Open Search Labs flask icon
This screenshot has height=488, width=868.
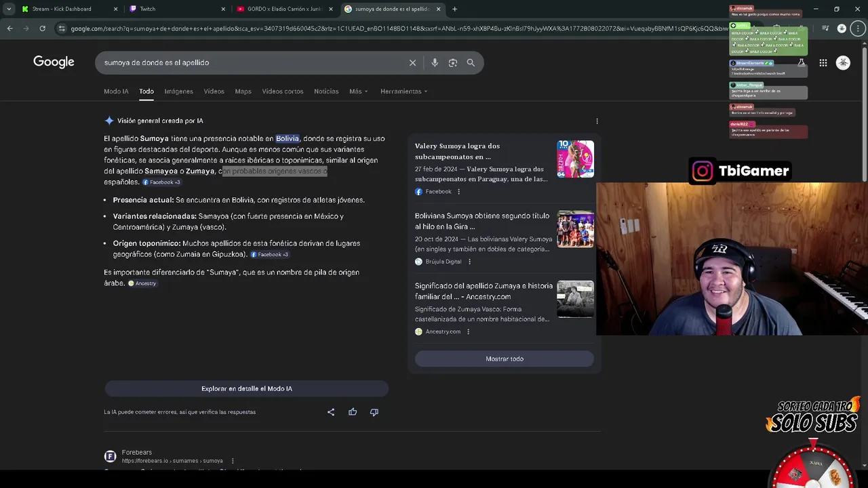[801, 62]
